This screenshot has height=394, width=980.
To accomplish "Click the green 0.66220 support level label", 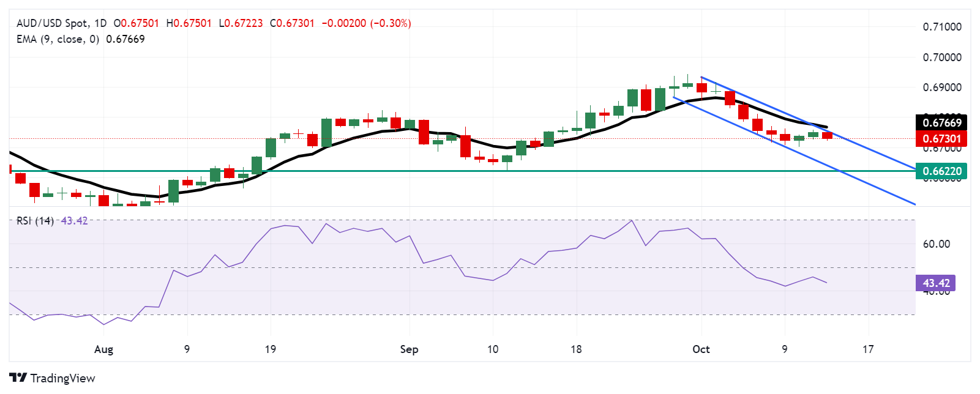I will [941, 171].
